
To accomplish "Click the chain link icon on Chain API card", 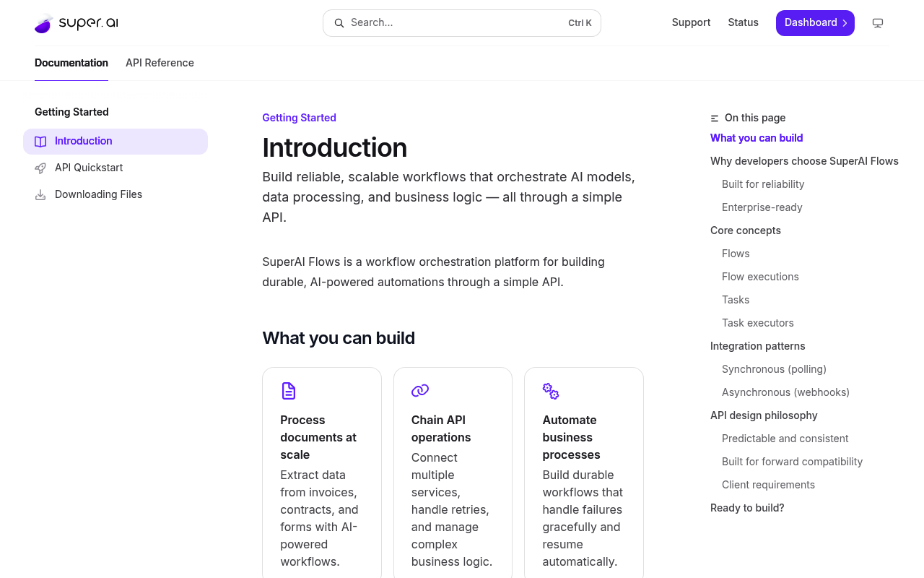I will tap(420, 391).
